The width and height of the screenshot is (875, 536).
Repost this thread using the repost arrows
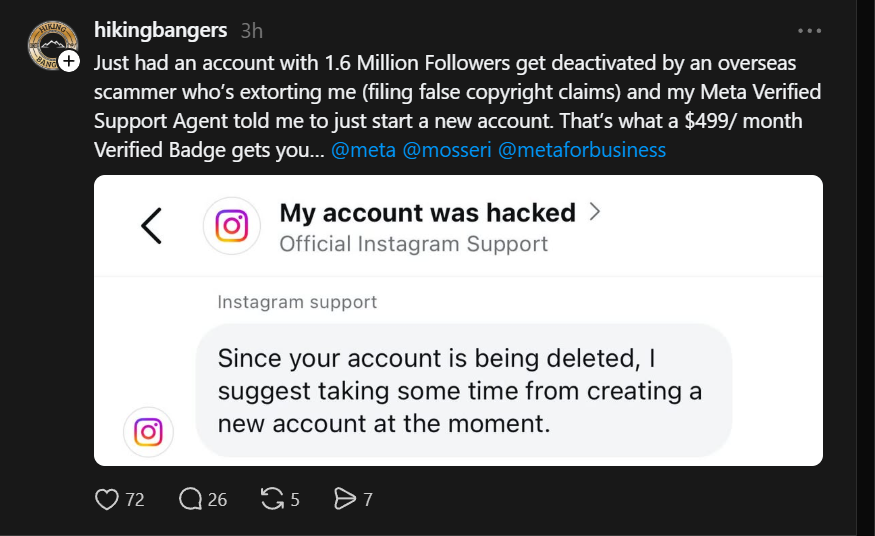click(x=272, y=499)
